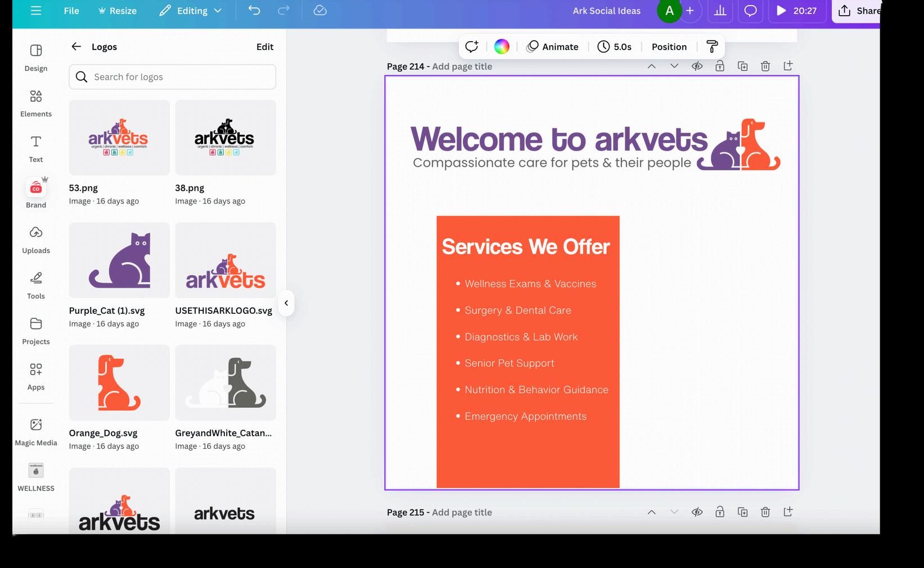Image resolution: width=924 pixels, height=568 pixels.
Task: Open the analytics bar chart icon
Action: [720, 11]
